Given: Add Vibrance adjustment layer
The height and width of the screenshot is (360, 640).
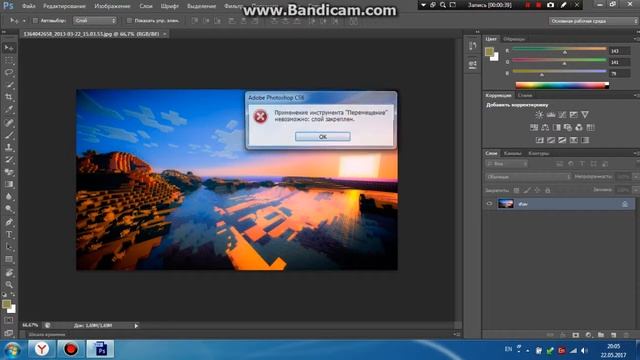Looking at the screenshot, I should pos(585,115).
